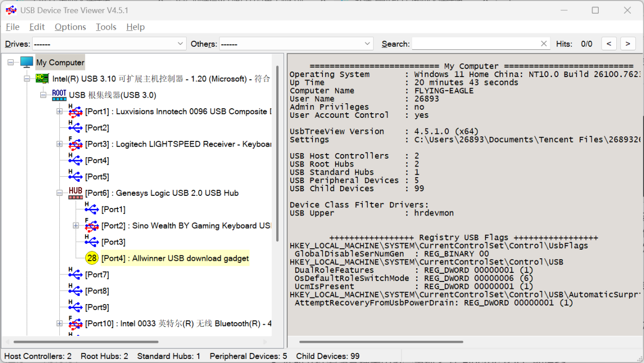
Task: Click the USB Device Tree Viewer title bar icon
Action: [11, 10]
